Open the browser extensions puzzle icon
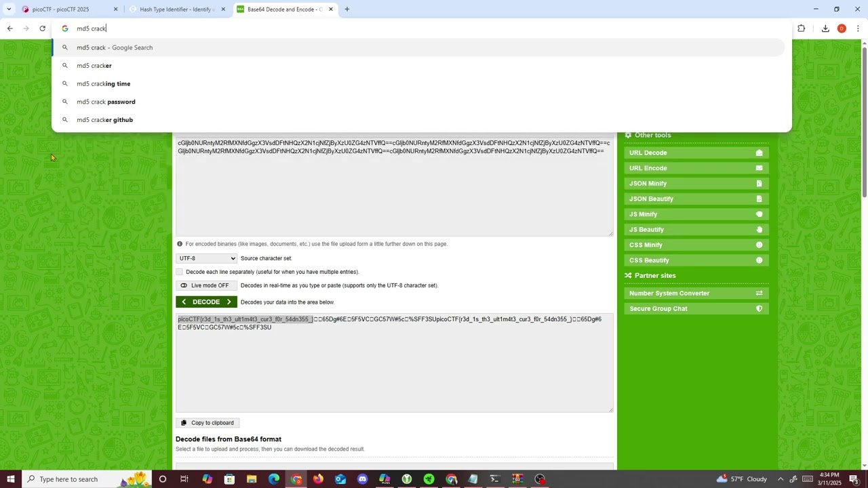The width and height of the screenshot is (868, 488). [x=801, y=28]
